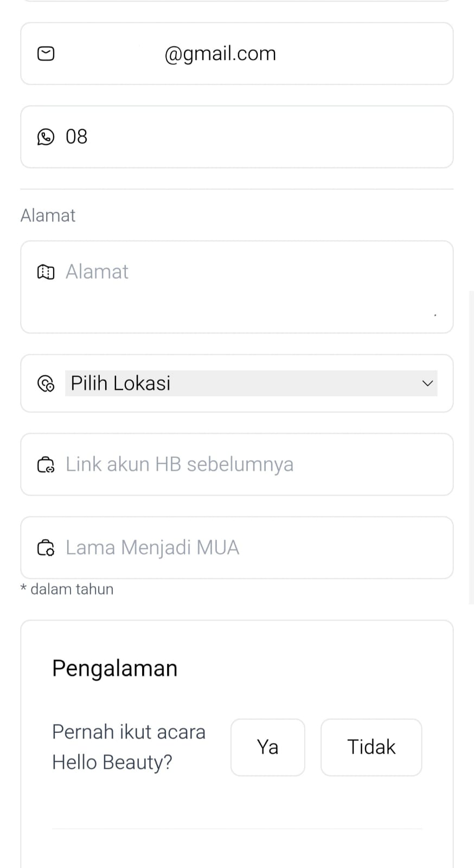Click the Alamat section label above the address box
474x868 pixels.
[48, 215]
